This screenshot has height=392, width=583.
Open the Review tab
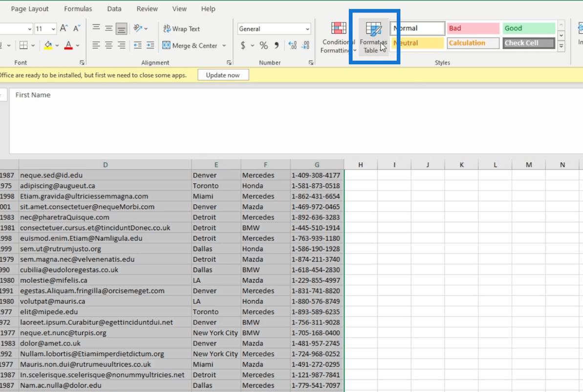click(x=147, y=9)
